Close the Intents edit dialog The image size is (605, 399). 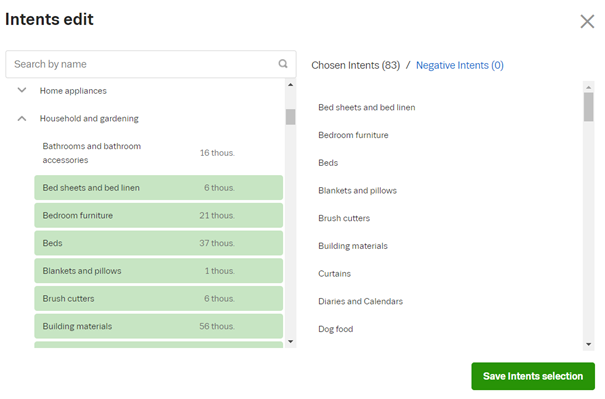[x=587, y=21]
